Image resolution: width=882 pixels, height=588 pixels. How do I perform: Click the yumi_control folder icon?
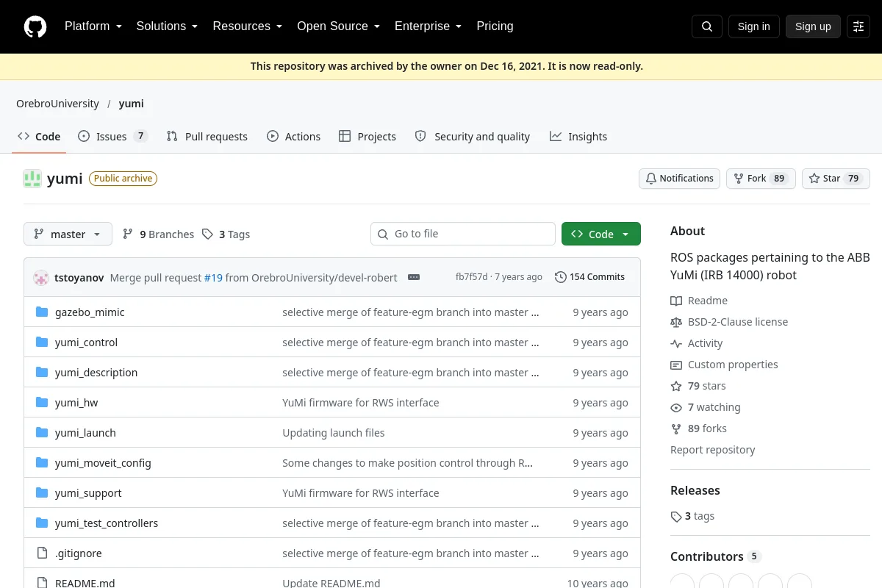(x=42, y=343)
